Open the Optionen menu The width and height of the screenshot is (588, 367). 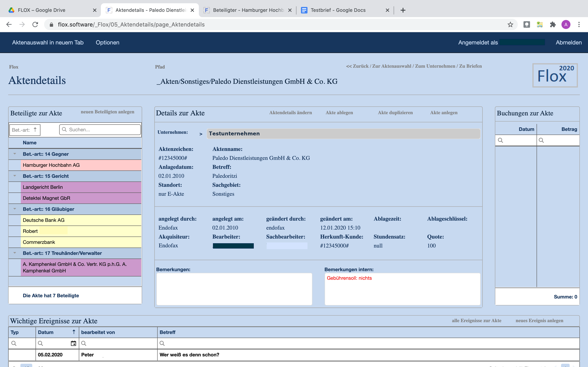[107, 42]
